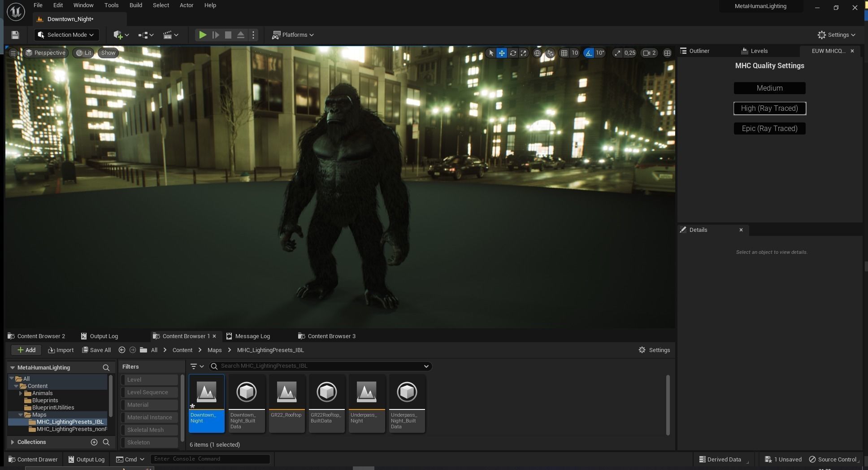Click Add in the Content Browser
Image resolution: width=868 pixels, height=470 pixels.
point(26,350)
